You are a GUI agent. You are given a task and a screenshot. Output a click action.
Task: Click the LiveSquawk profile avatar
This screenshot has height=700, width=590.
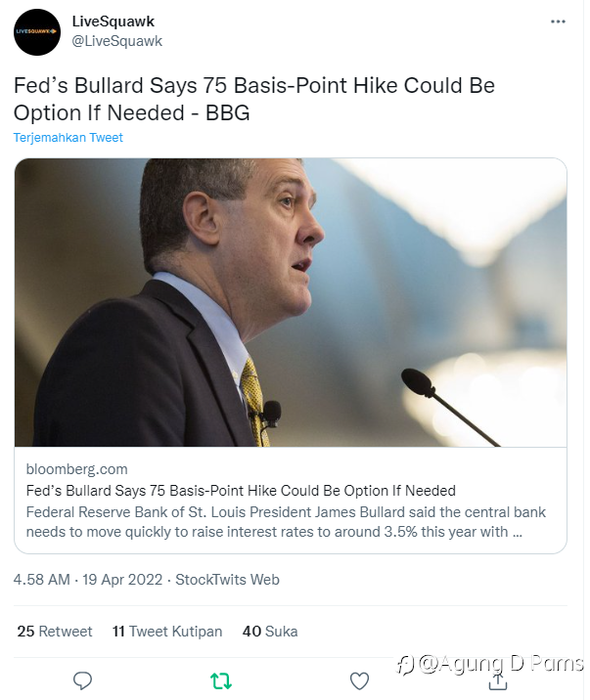click(37, 32)
